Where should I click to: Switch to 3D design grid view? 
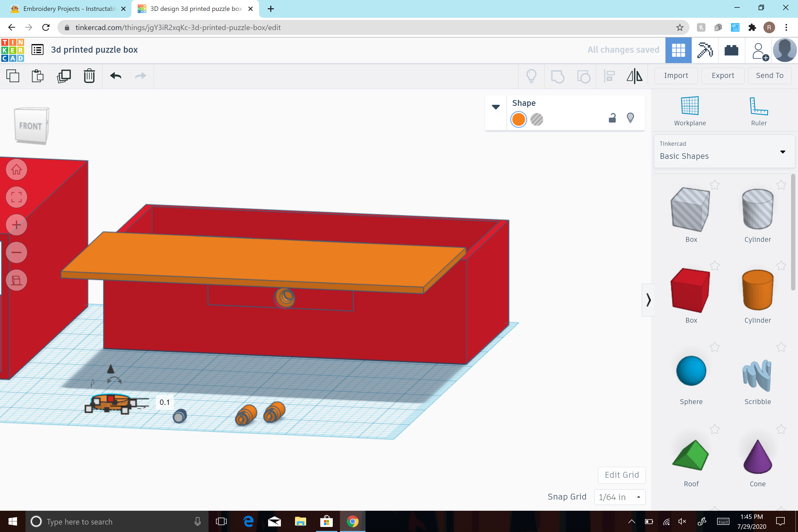pos(678,50)
